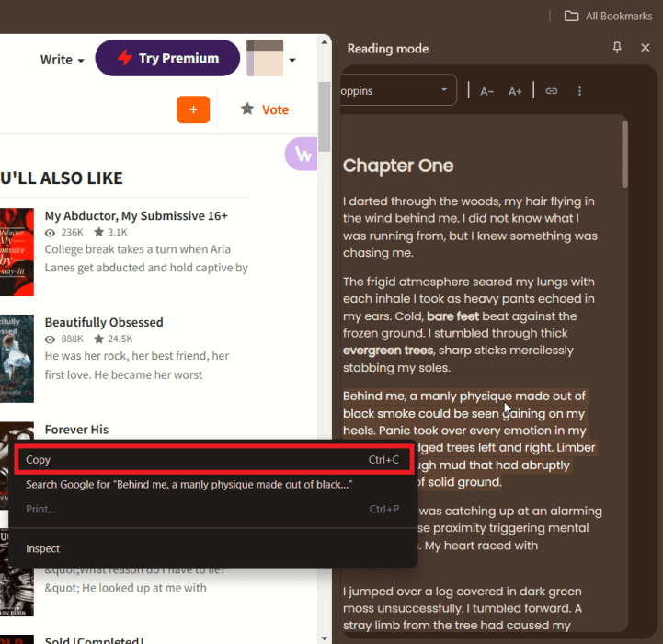Vote for this story chapter

(x=265, y=109)
